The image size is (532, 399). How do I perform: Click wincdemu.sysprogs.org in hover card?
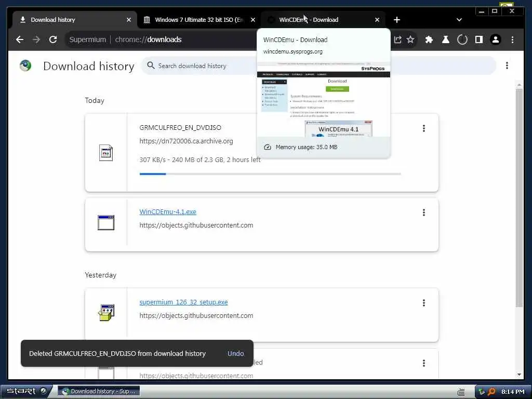click(293, 51)
